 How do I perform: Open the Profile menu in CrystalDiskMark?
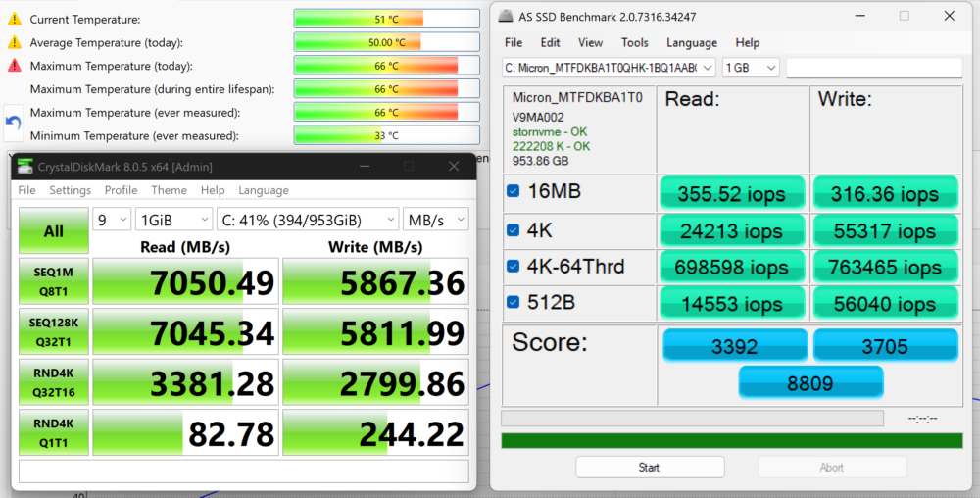coord(121,190)
